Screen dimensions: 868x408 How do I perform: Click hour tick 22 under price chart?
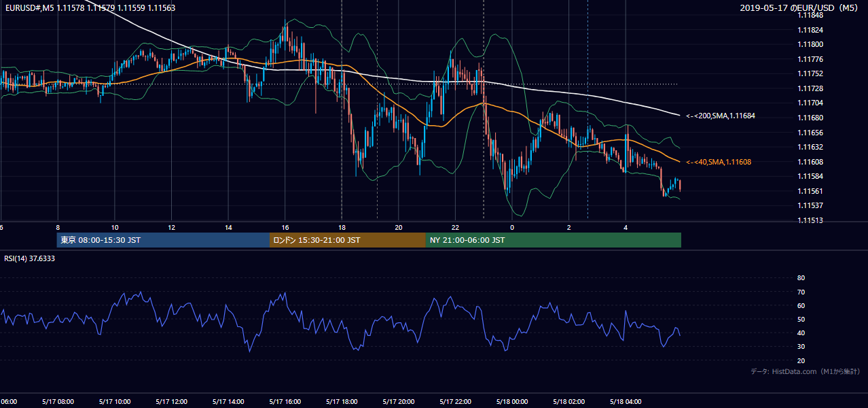coord(456,227)
